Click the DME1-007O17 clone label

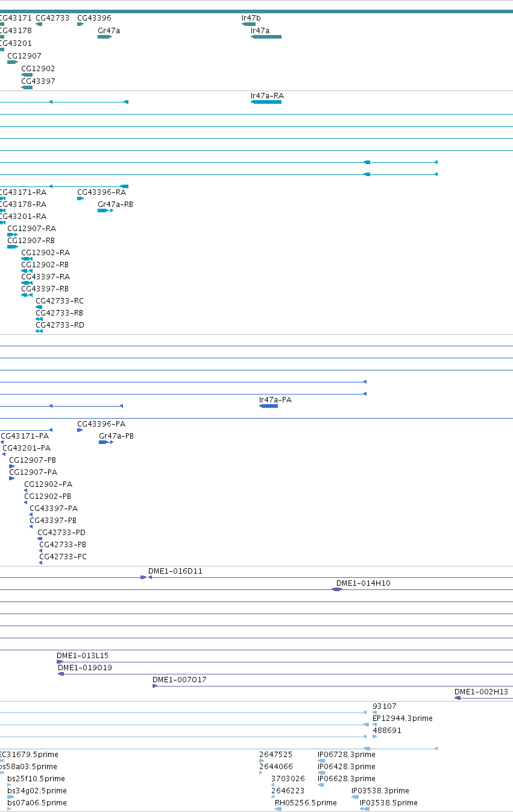click(x=180, y=679)
